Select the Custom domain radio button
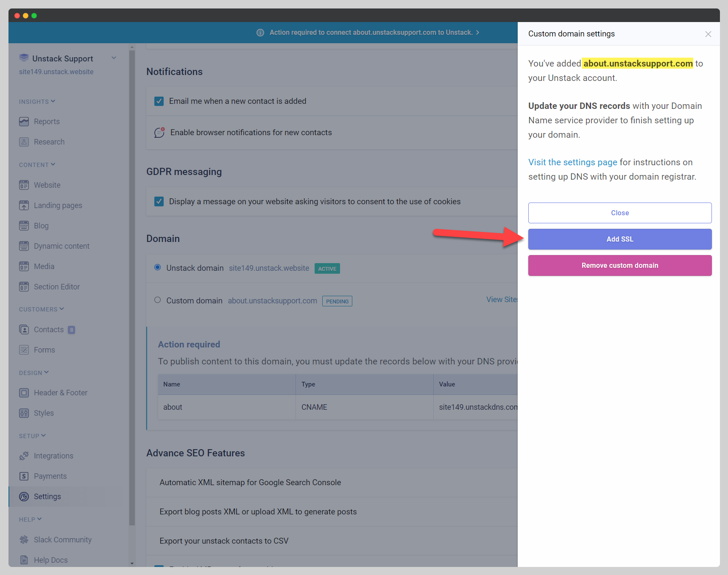728x575 pixels. 158,300
